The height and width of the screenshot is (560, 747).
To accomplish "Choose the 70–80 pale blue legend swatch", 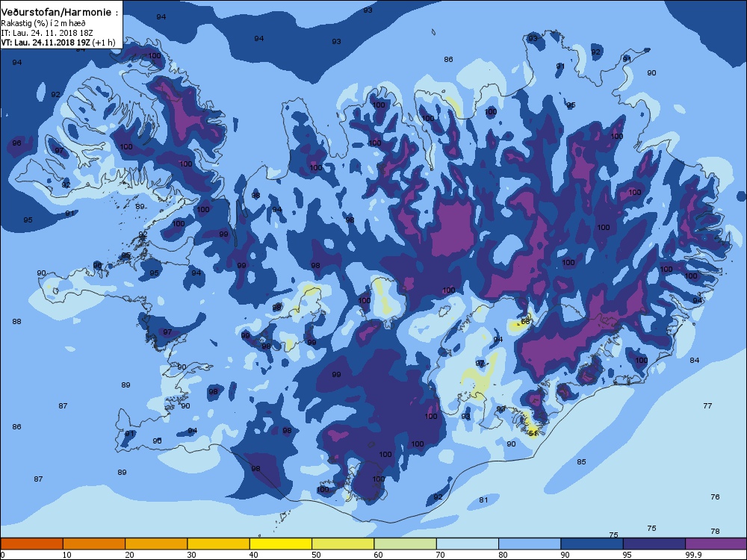I will tap(468, 544).
